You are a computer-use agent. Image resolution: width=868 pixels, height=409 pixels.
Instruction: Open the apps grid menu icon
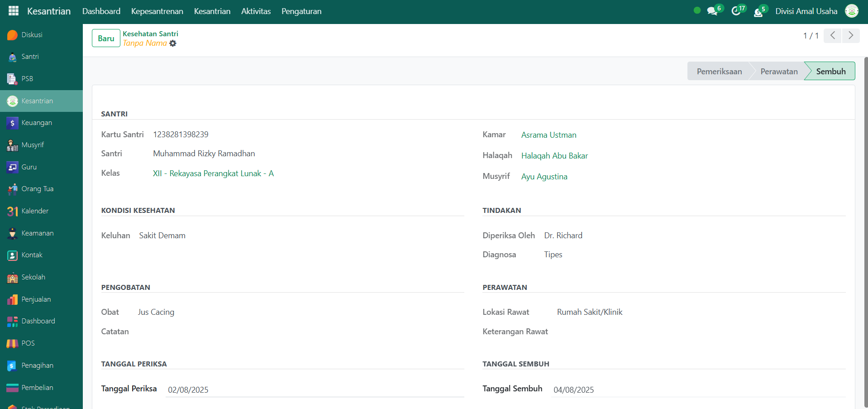coord(14,11)
